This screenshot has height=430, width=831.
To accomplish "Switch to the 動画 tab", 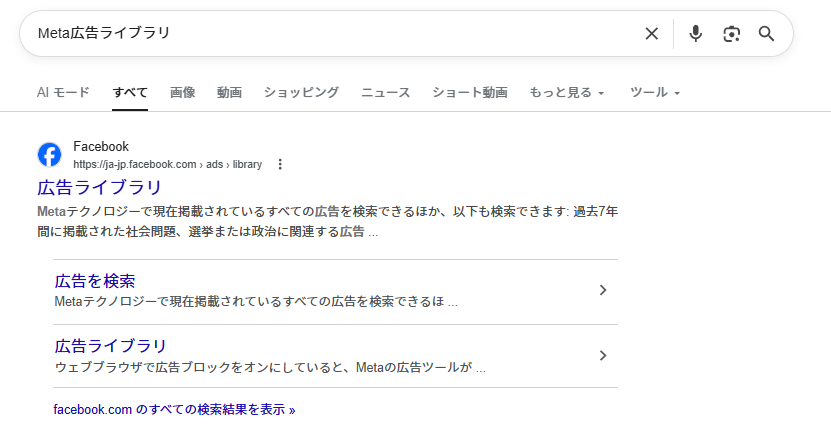I will point(229,93).
